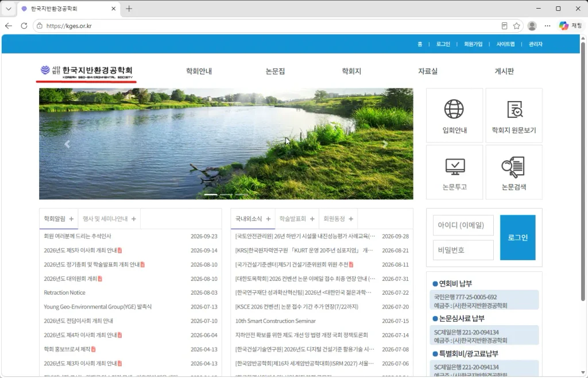The image size is (588, 378).
Task: Expand 국내외소식 list with plus sign
Action: 268,219
